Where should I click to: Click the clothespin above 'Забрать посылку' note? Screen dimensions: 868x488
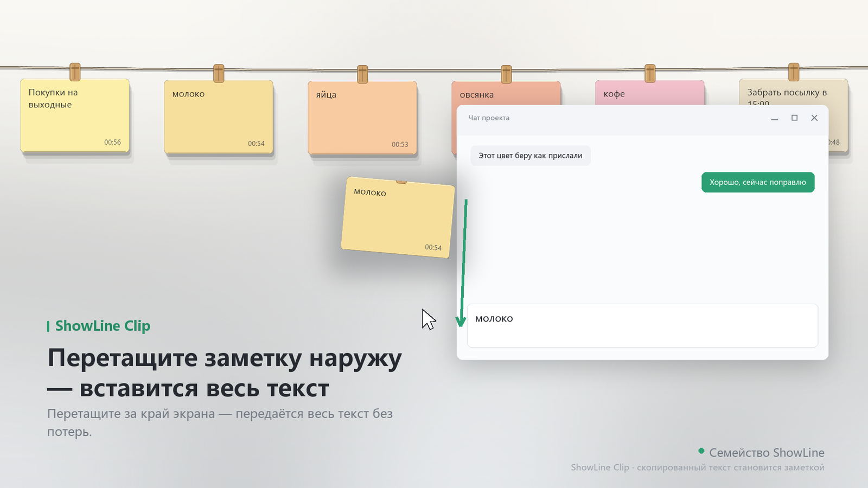tap(794, 72)
